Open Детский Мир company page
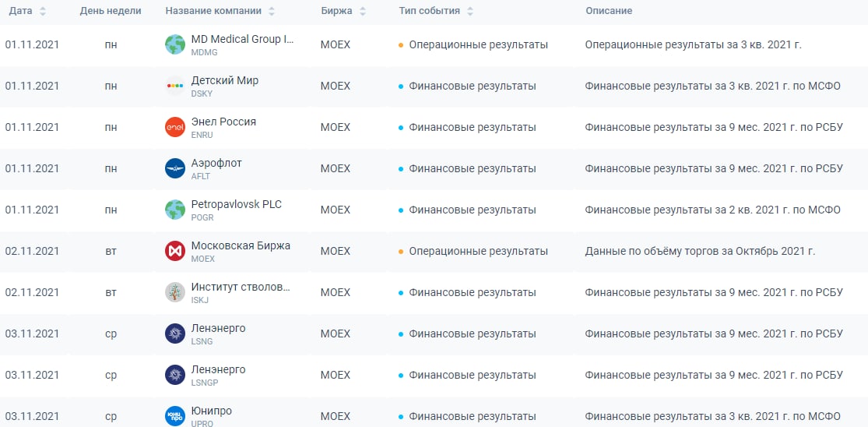The height and width of the screenshot is (427, 868). (225, 80)
